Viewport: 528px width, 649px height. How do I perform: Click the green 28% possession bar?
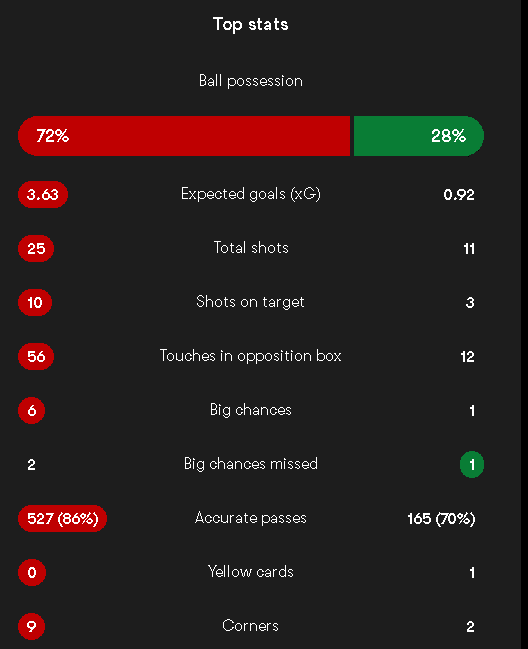tap(419, 136)
